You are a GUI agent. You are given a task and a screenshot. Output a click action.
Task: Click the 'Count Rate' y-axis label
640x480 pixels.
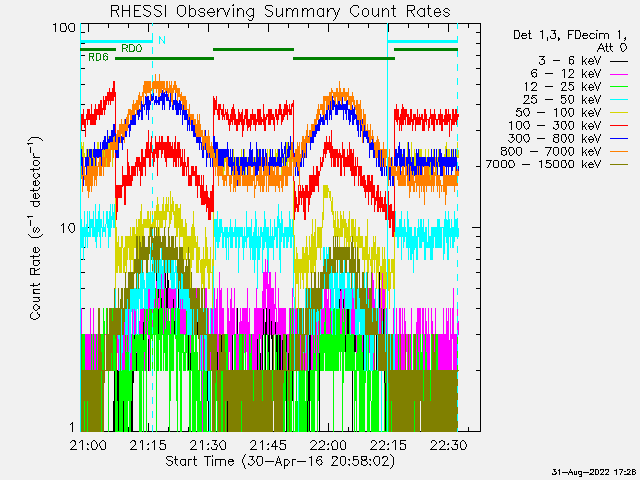tap(36, 228)
